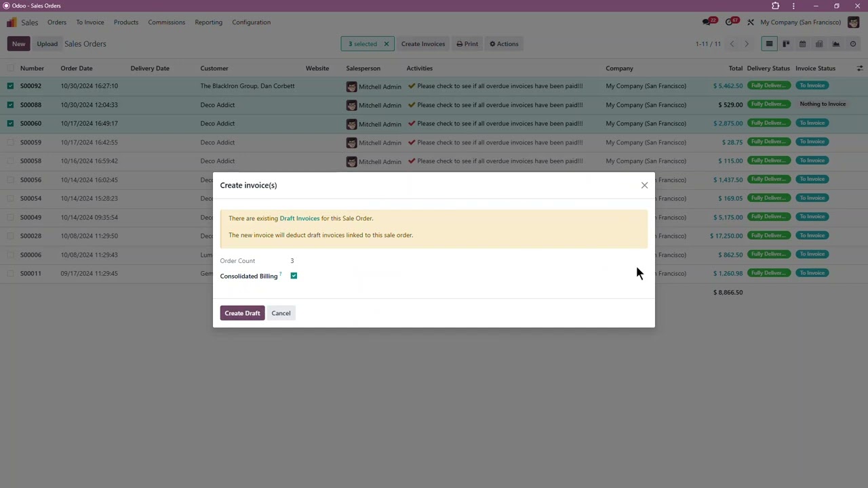
Task: Open the Actions gear dropdown
Action: pyautogui.click(x=504, y=44)
